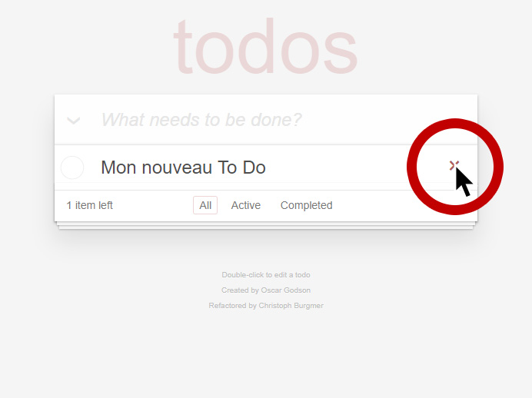Toggle all todos with the chevron arrow

[x=73, y=121]
